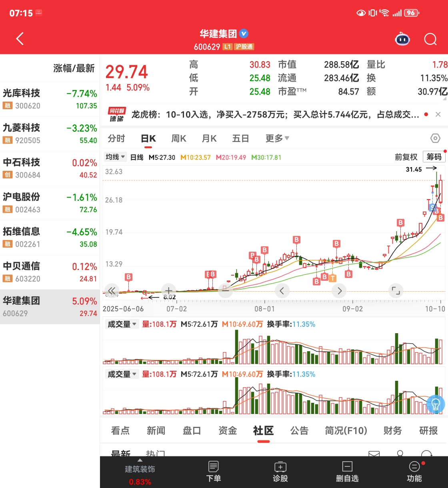
Task: Expand chart to fullscreen icon
Action: click(396, 290)
